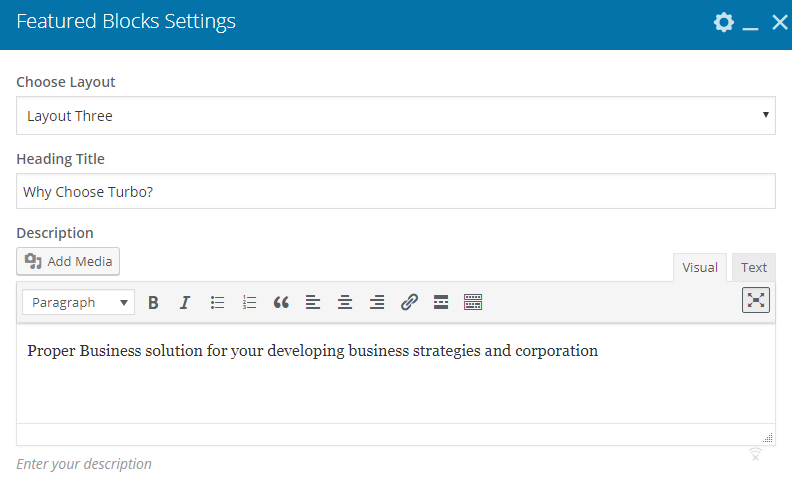Switch to the Visual editor tab
792x481 pixels.
700,267
